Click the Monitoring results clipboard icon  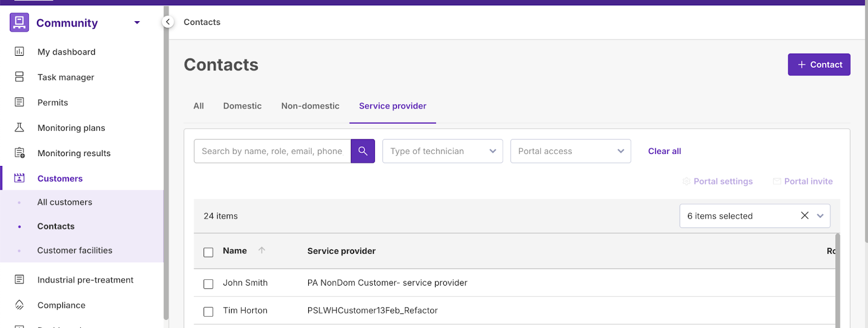tap(20, 153)
